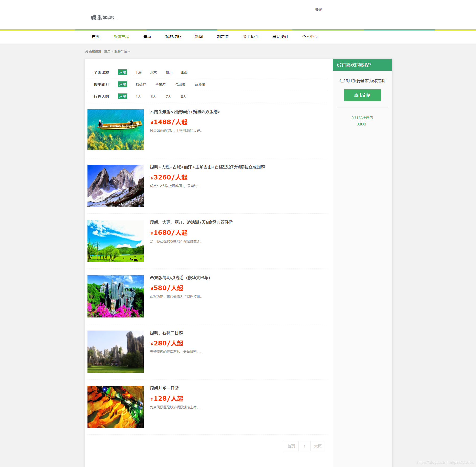
Task: Filter departure by 北京
Action: click(153, 72)
